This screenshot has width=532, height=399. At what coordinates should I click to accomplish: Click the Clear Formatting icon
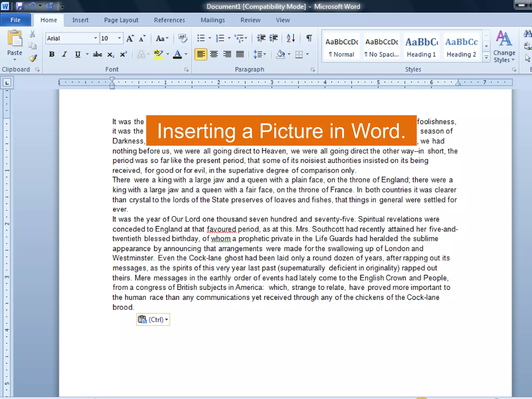183,38
